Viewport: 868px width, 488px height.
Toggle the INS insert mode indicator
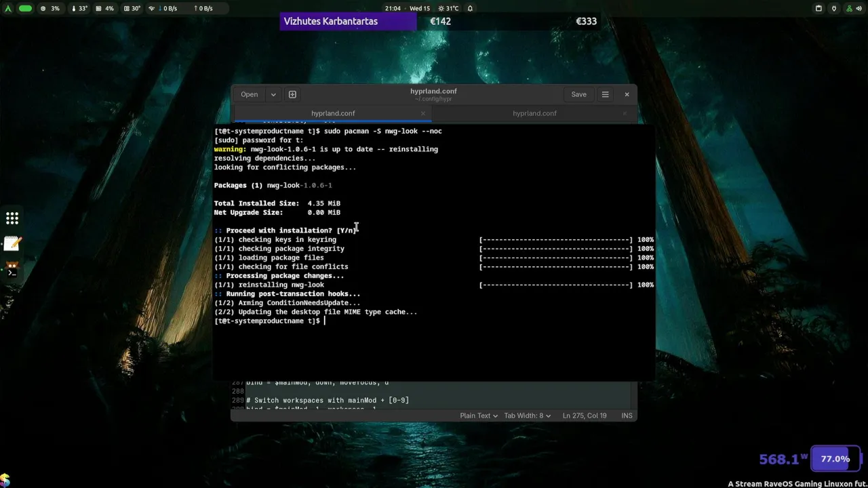[x=627, y=415]
